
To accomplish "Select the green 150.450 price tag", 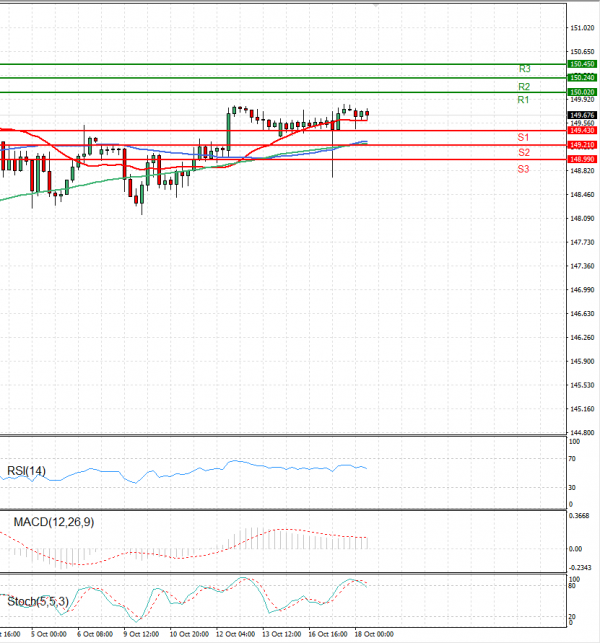I will (x=582, y=64).
